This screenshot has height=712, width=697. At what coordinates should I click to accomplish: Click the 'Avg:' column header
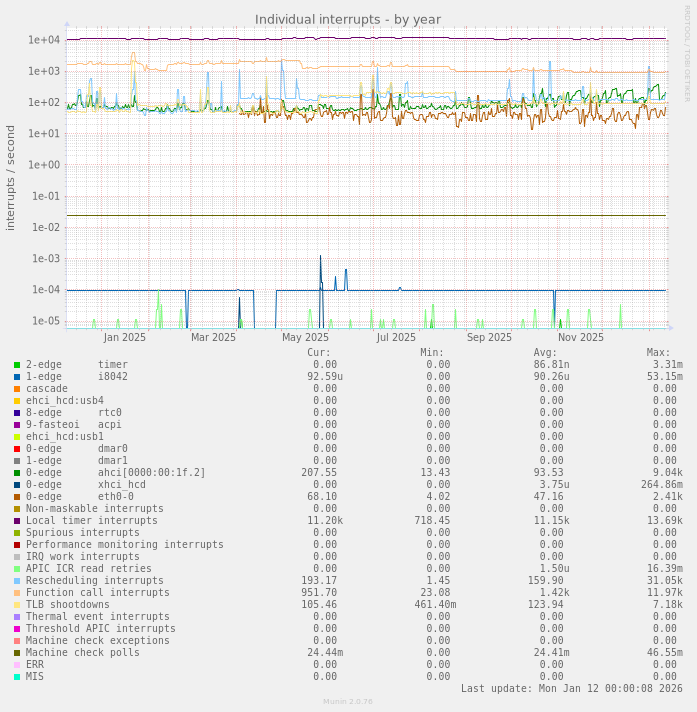(545, 353)
